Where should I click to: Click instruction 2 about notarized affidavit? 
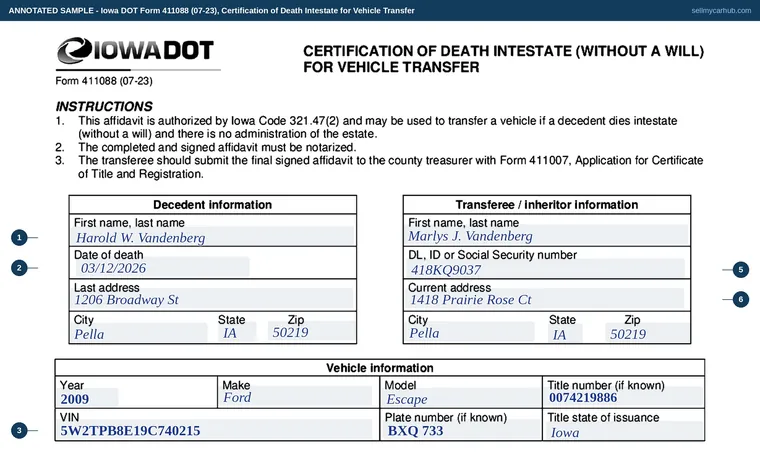(x=217, y=147)
